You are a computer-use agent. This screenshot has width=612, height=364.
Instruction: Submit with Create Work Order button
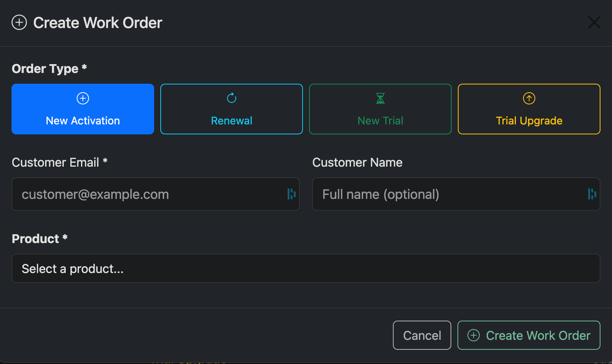[529, 335]
